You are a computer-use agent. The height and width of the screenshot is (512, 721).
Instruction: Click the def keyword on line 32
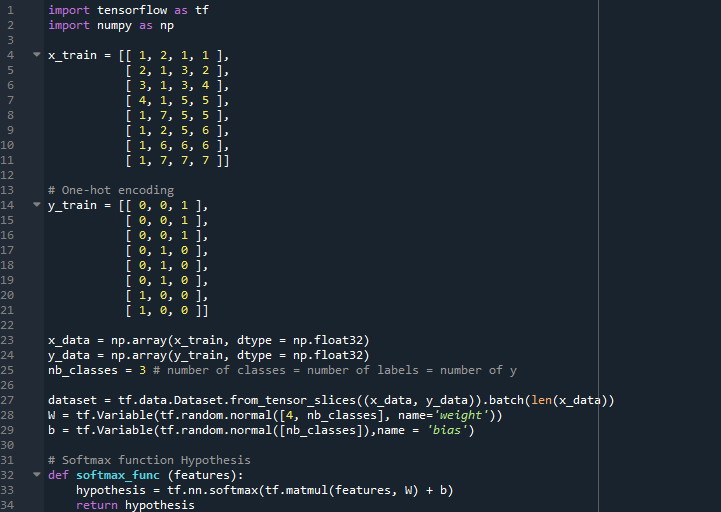coord(58,475)
